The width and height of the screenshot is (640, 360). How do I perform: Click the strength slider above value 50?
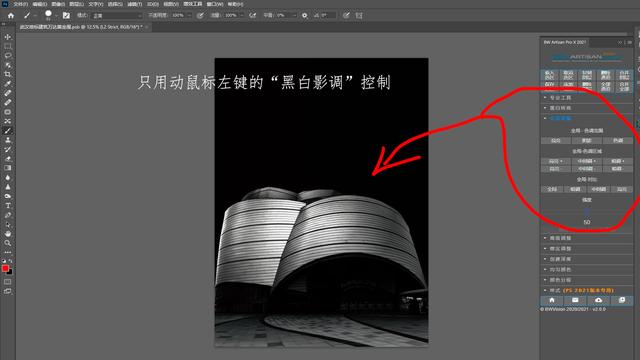587,211
